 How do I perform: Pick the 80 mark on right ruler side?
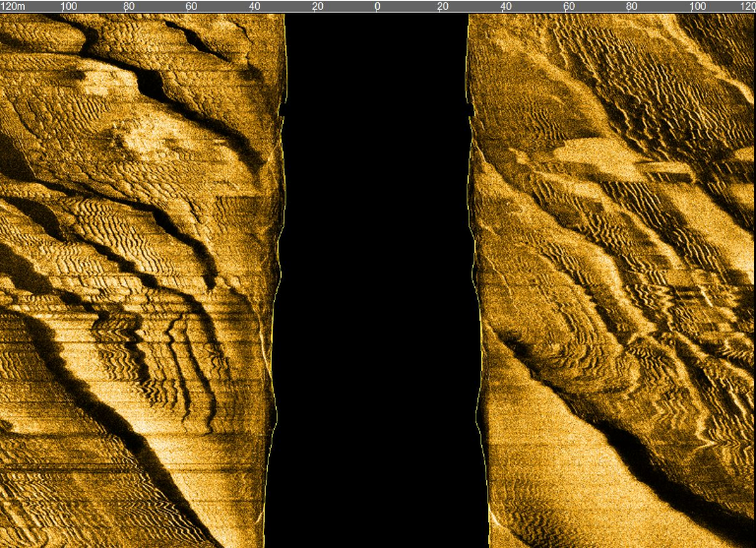point(630,6)
